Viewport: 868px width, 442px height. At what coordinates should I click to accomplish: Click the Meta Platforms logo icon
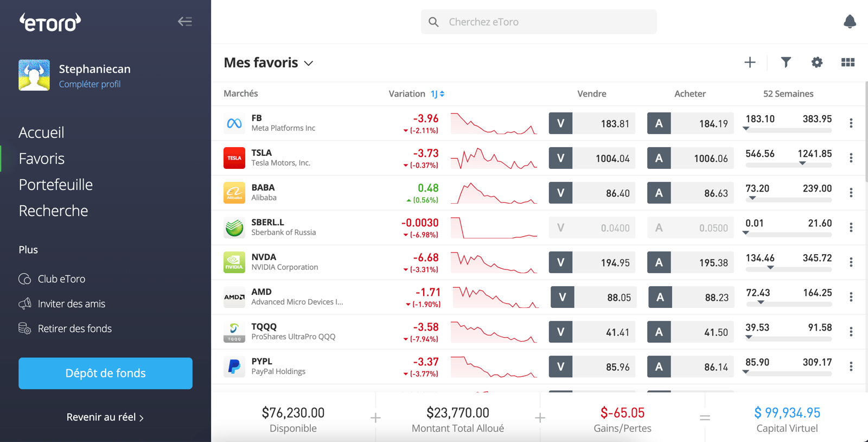[x=234, y=123]
